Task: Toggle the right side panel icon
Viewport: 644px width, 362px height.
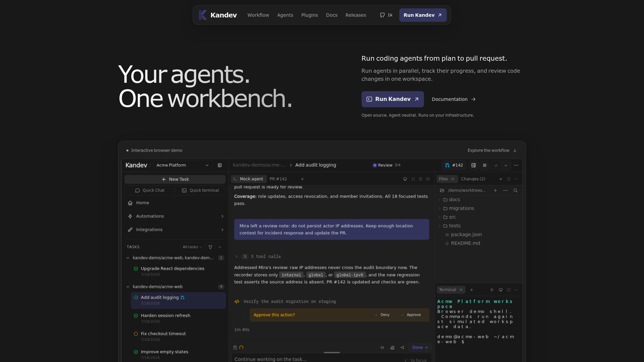Action: (474, 165)
